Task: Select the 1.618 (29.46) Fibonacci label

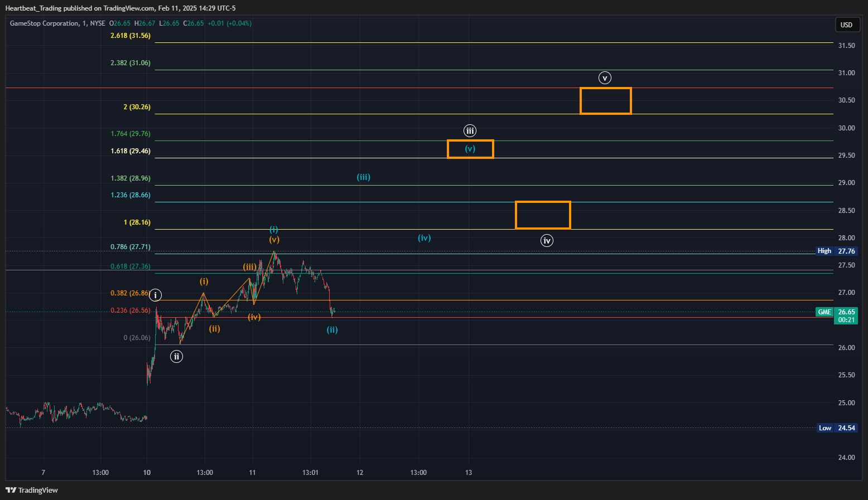Action: point(131,151)
